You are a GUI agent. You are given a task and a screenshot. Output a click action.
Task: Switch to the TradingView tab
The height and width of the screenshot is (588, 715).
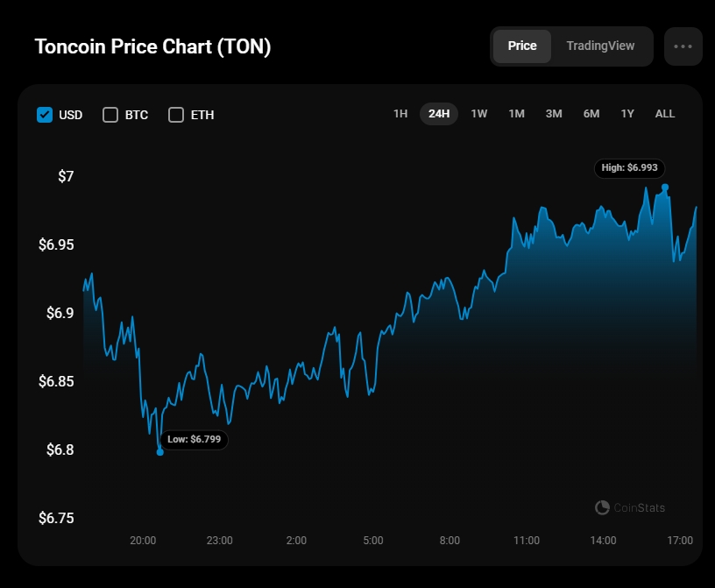click(600, 46)
